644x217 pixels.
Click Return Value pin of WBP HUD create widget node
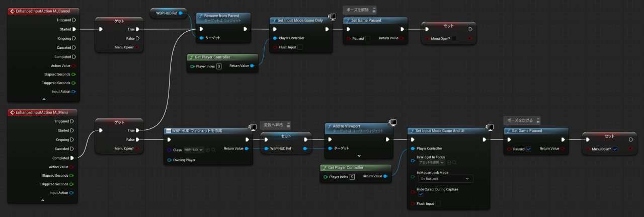(x=247, y=149)
